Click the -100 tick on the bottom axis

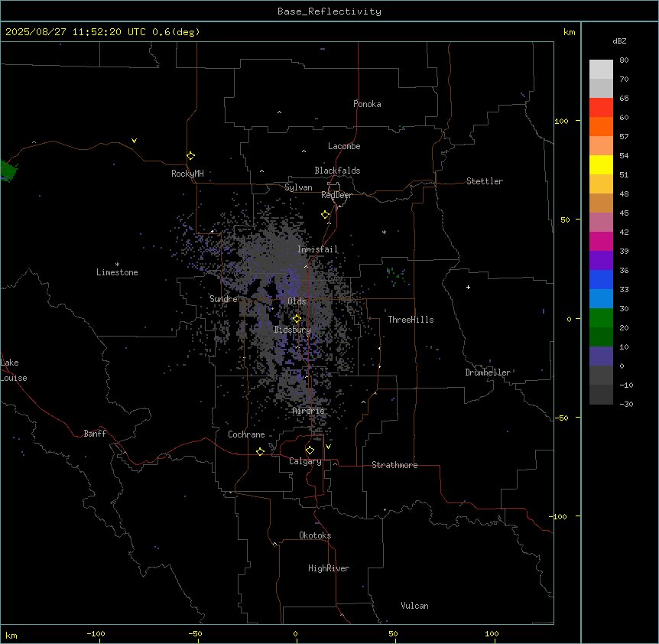click(96, 633)
